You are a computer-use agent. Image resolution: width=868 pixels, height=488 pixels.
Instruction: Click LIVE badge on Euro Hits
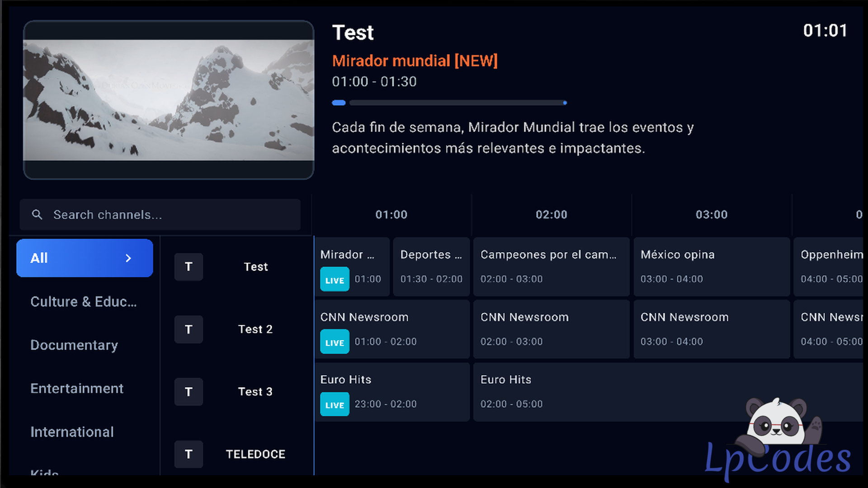click(335, 404)
